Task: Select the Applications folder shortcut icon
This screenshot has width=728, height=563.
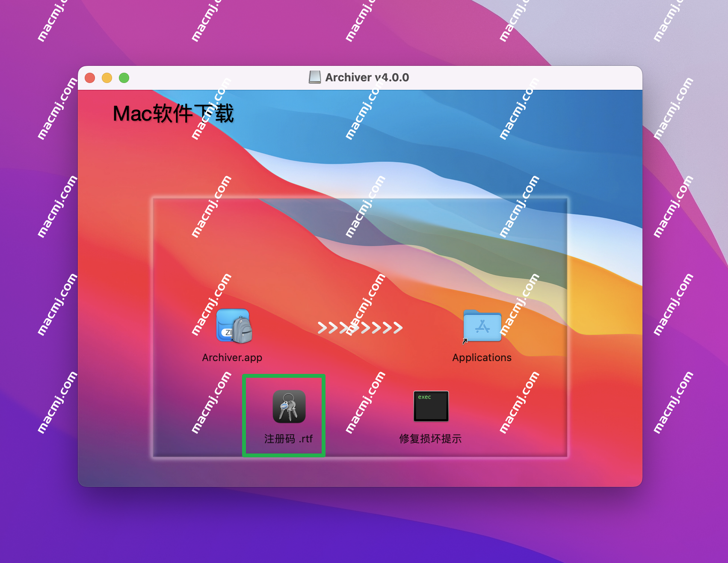Action: click(482, 326)
